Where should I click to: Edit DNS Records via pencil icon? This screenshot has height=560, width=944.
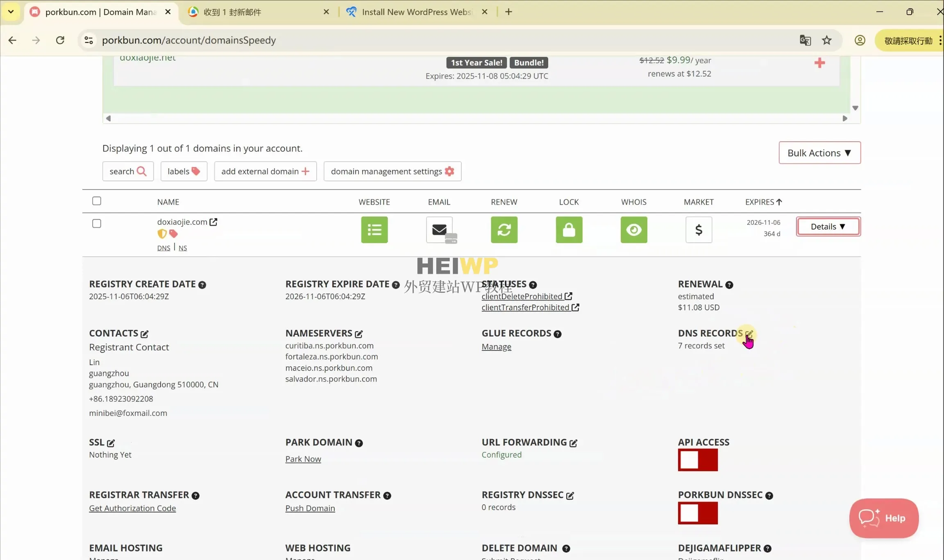[749, 334]
